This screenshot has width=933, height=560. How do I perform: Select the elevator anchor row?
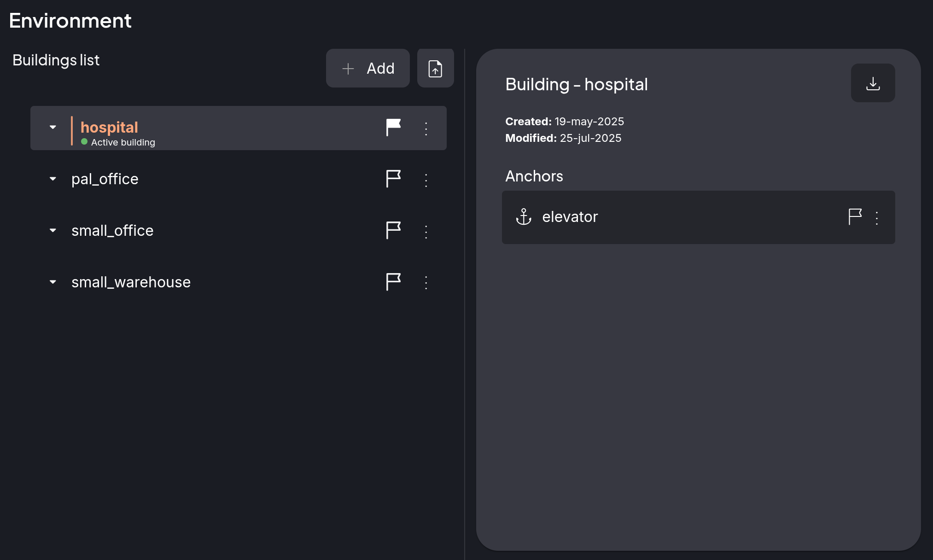[x=699, y=217]
